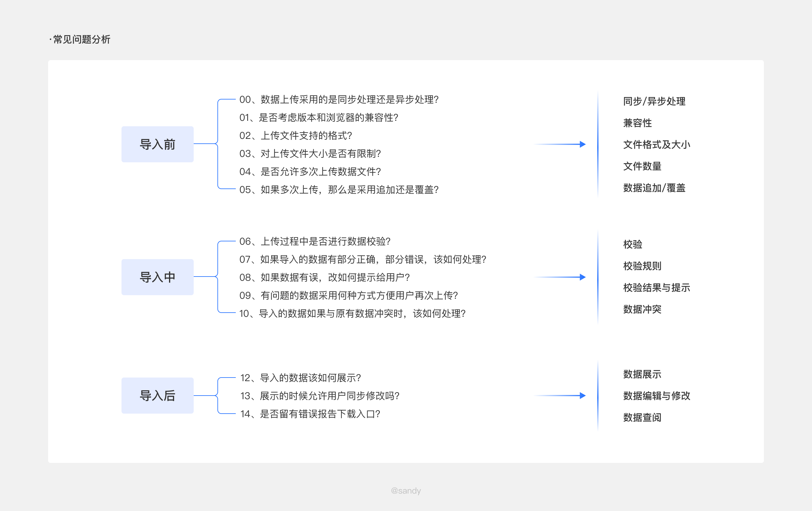The image size is (812, 511).
Task: Click the 数据编辑与修改 summary label
Action: tap(656, 396)
